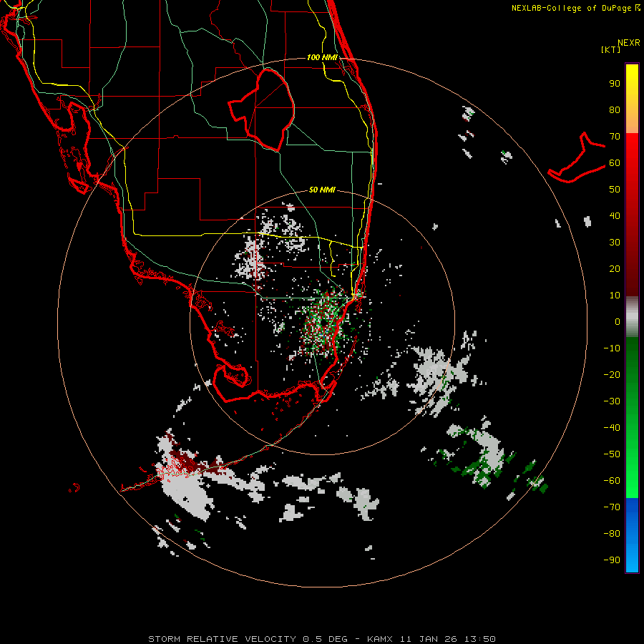Screen dimensions: 644x644
Task: Click the 100 NMI range ring label
Action: (x=322, y=57)
